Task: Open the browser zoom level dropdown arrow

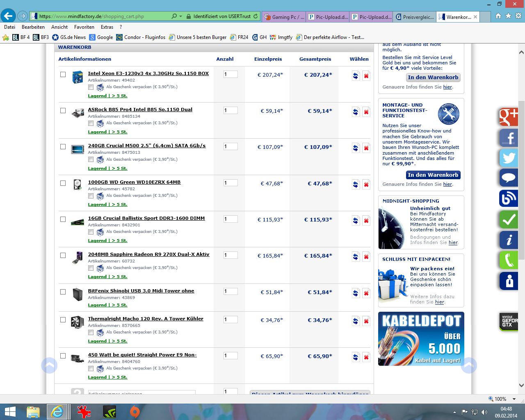Action: tap(514, 399)
